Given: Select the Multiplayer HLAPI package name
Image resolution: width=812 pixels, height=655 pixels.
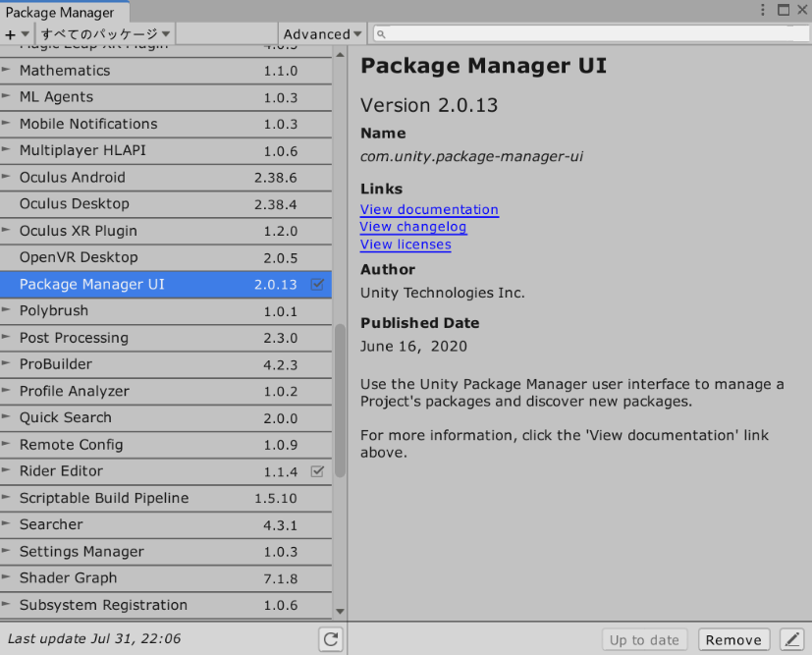Looking at the screenshot, I should pyautogui.click(x=82, y=150).
